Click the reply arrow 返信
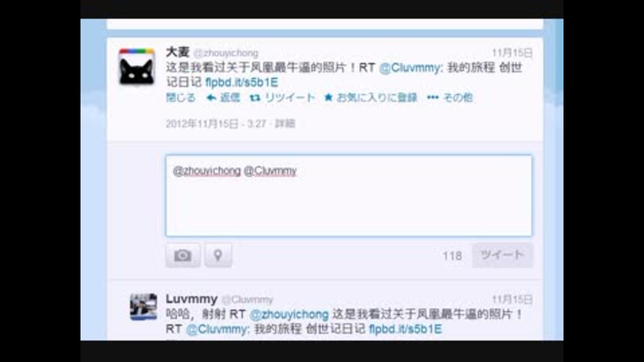The image size is (644, 362). 223,98
